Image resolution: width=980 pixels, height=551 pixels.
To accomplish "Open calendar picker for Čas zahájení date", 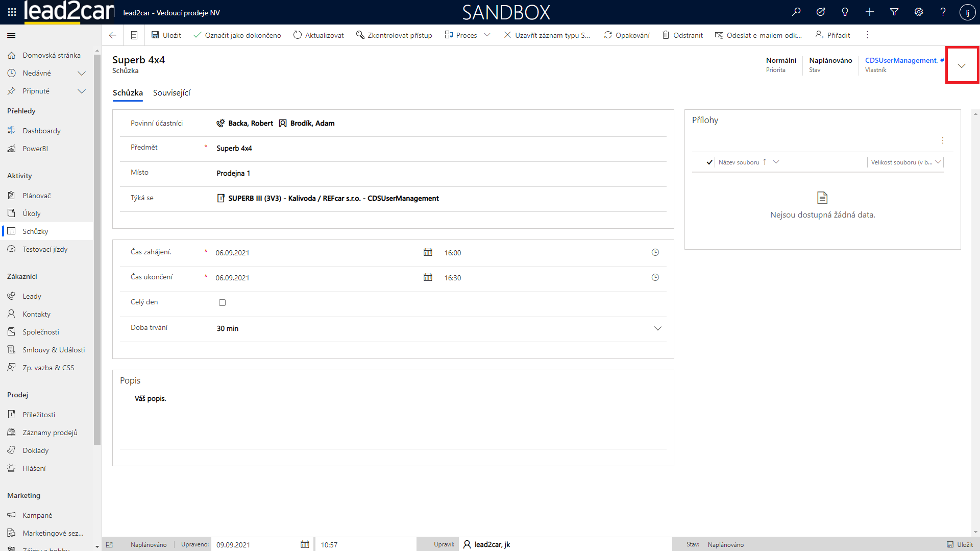I will [428, 252].
